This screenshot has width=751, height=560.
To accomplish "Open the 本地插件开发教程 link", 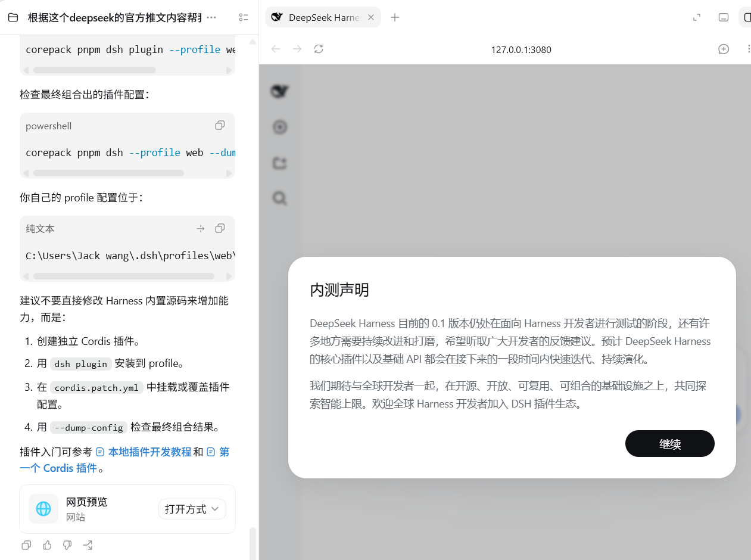I will pos(149,452).
